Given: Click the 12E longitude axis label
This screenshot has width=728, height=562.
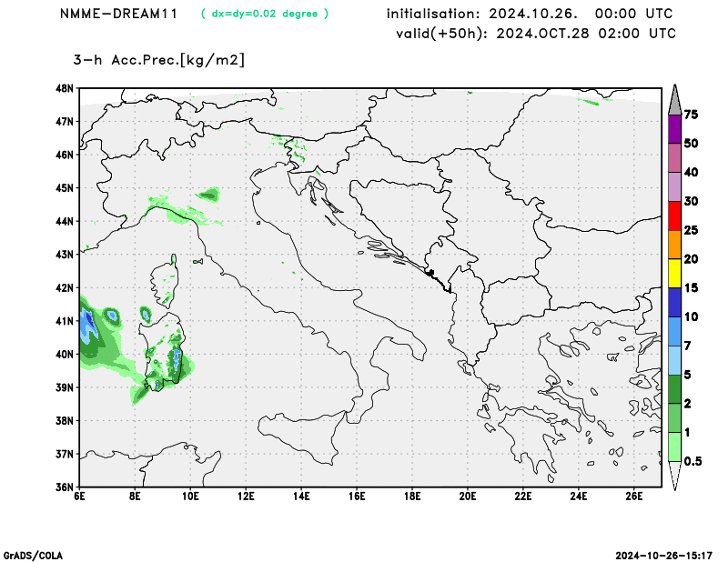Looking at the screenshot, I should tap(246, 497).
